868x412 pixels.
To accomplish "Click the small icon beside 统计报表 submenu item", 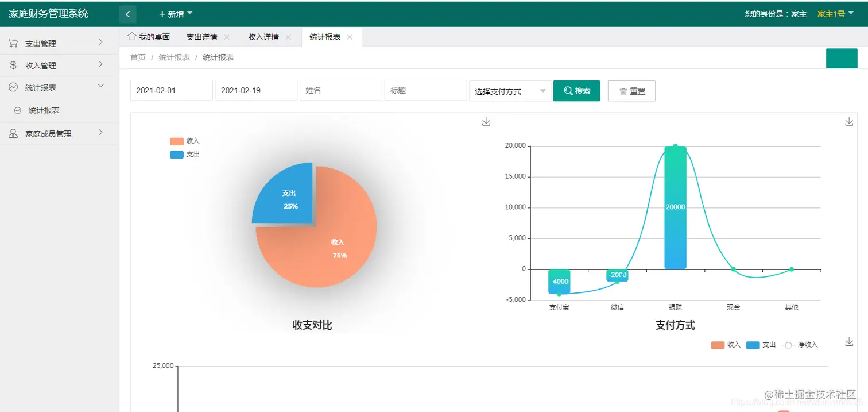I will click(x=18, y=110).
